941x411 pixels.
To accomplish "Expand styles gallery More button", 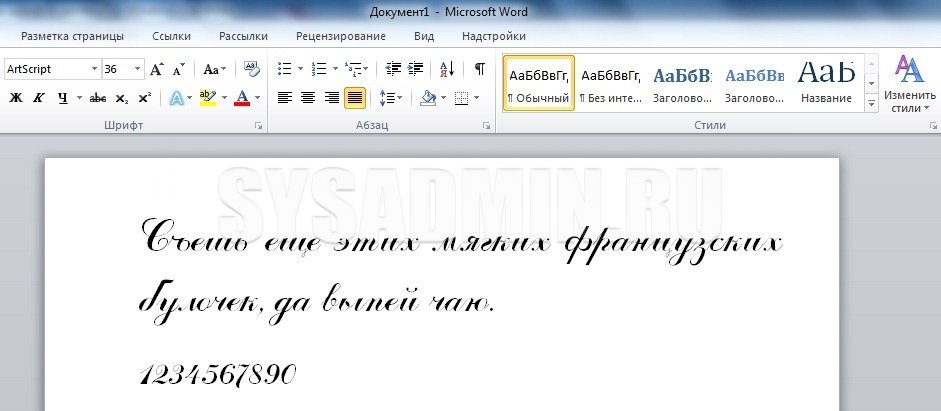I will pyautogui.click(x=872, y=103).
